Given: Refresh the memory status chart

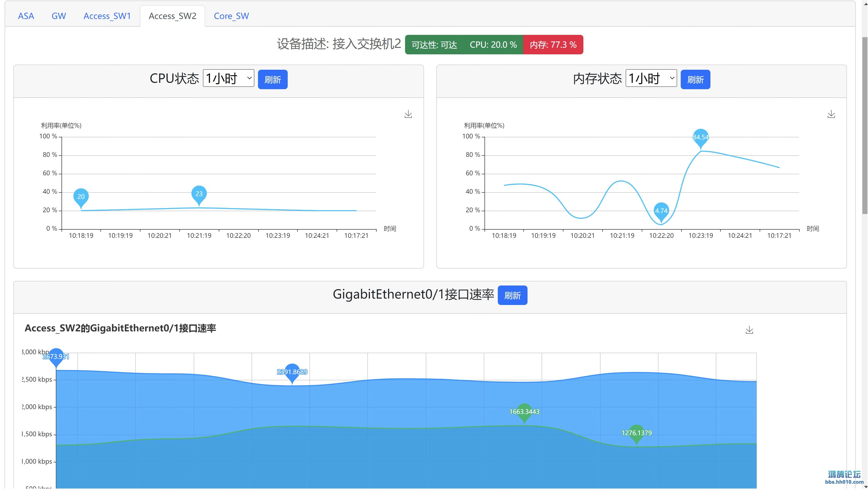Looking at the screenshot, I should coord(696,79).
